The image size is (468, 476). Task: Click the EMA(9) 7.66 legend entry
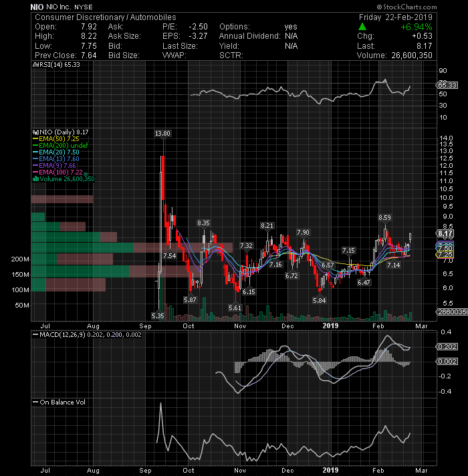[x=57, y=166]
